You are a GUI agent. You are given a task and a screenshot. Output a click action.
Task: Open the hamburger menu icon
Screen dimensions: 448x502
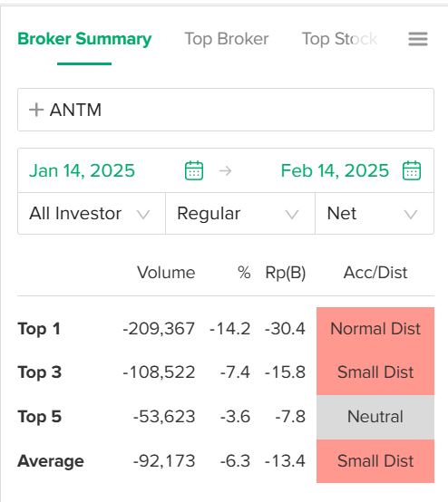(x=418, y=39)
